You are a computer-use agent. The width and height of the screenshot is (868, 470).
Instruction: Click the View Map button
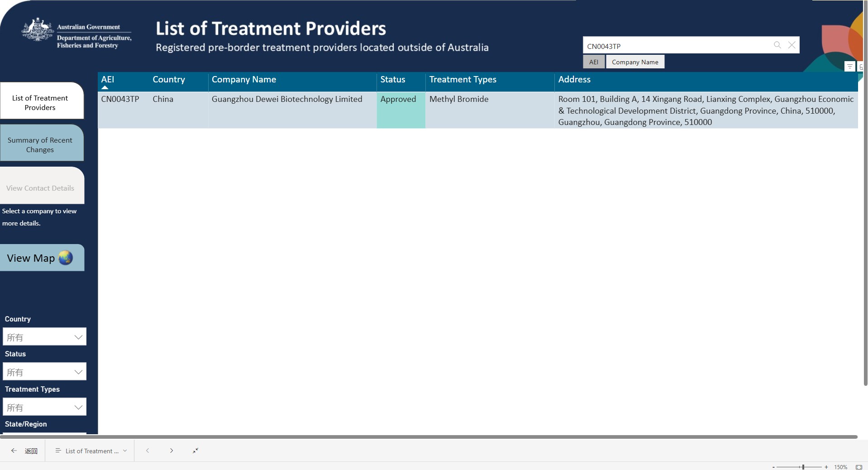click(x=42, y=258)
